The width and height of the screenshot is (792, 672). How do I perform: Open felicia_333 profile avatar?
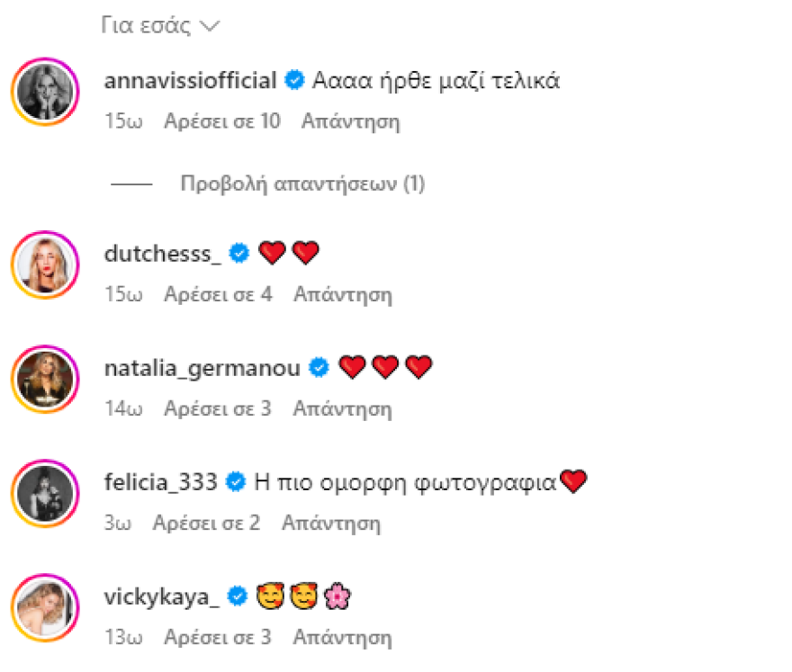46,493
